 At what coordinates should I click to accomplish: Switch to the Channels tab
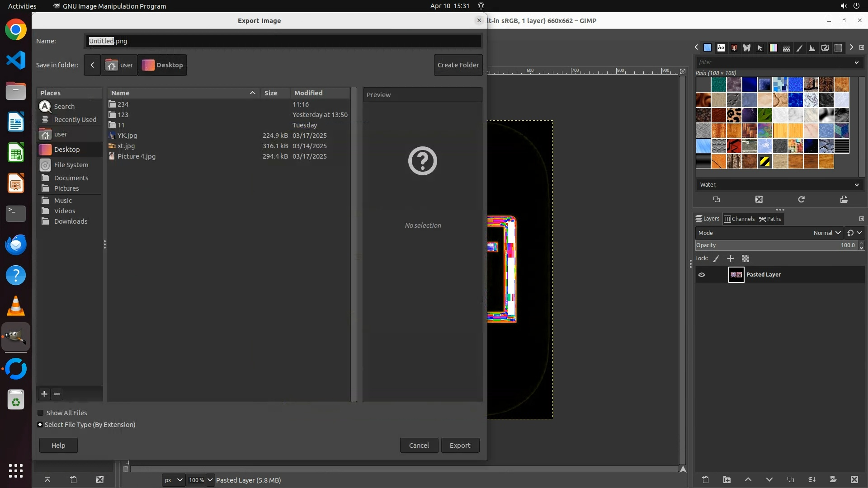[x=739, y=219]
